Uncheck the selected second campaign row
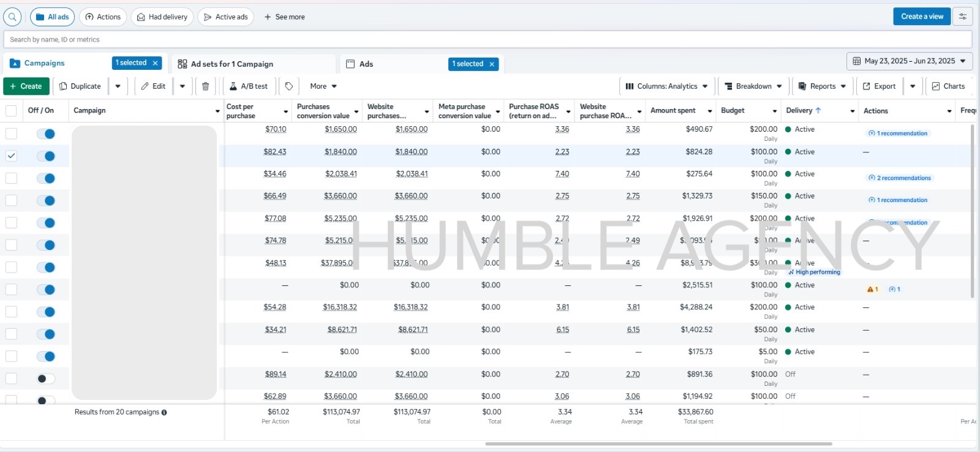The image size is (980, 452). (11, 156)
